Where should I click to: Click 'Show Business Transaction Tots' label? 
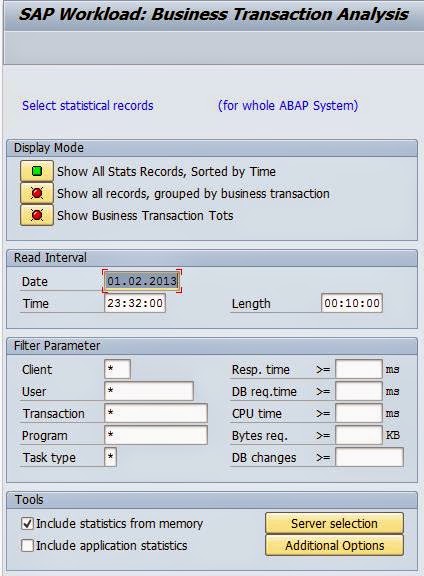[145, 216]
